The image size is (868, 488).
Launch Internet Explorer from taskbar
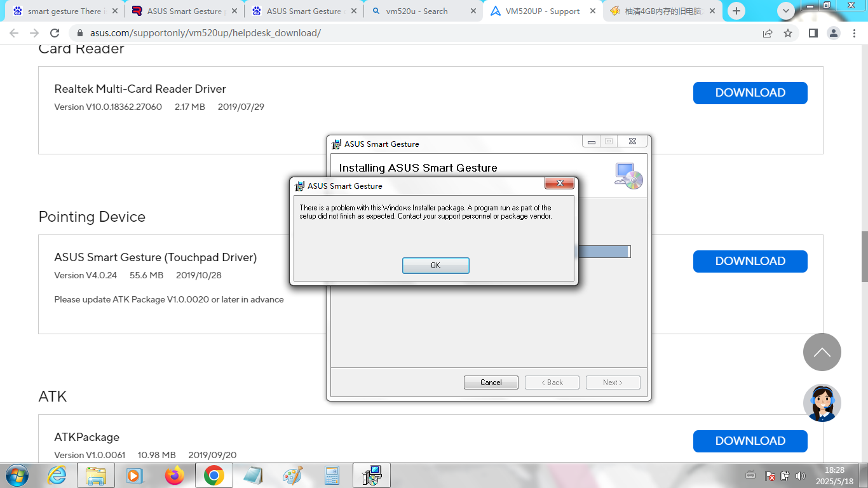[x=57, y=475]
